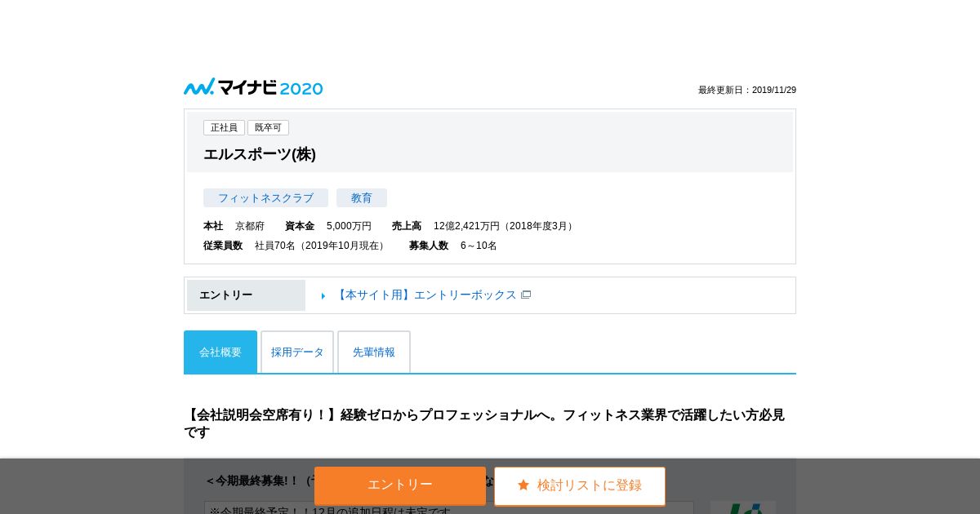Click the 12億2,421万円（2018年度3月） sales value
980x514 pixels.
click(x=505, y=226)
